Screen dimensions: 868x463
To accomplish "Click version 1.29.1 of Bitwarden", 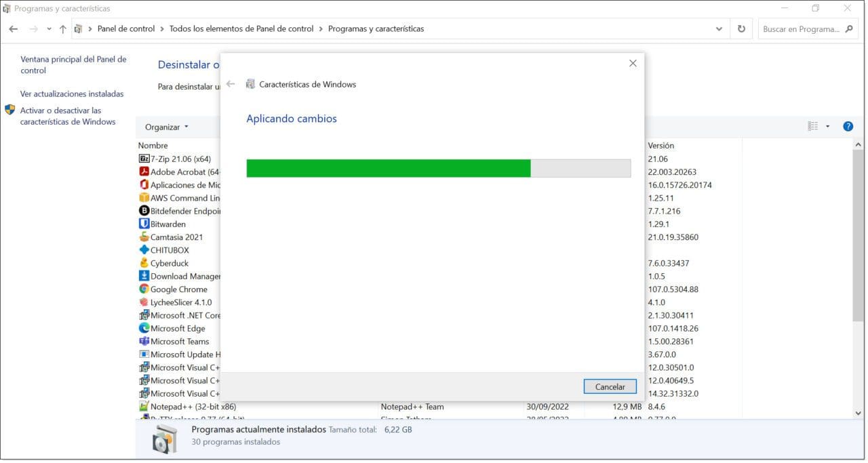I will (659, 224).
